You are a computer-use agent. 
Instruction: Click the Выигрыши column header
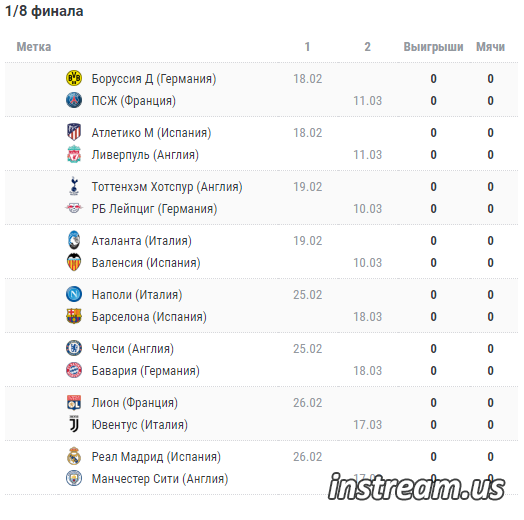coord(433,47)
